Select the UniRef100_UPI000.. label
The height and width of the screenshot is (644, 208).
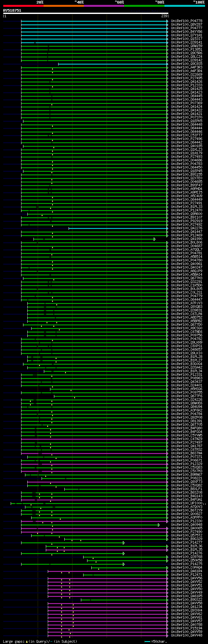pyautogui.click(x=188, y=503)
